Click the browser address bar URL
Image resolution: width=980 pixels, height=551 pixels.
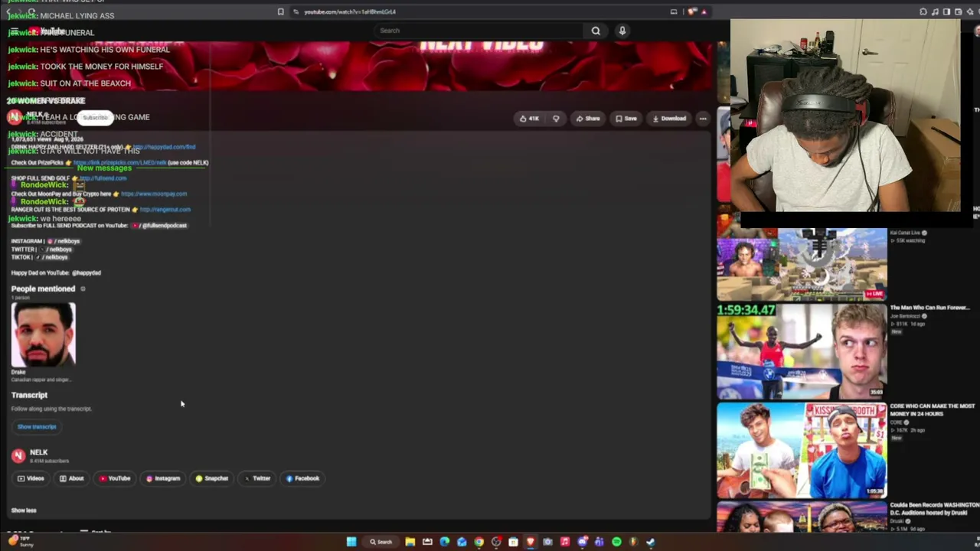(350, 11)
